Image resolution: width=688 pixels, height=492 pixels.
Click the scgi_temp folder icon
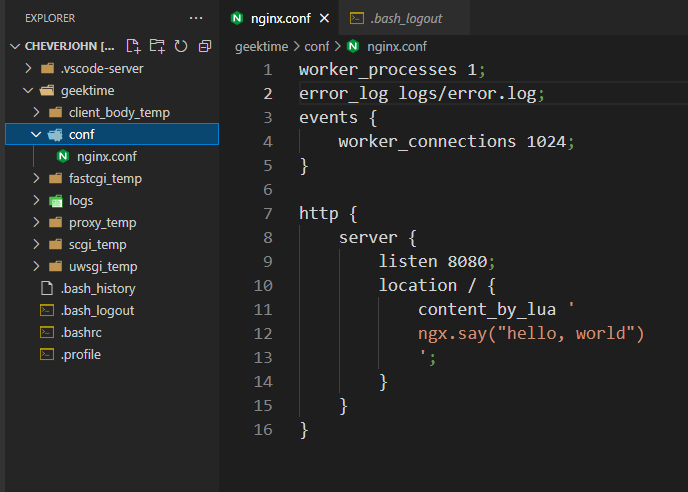pyautogui.click(x=55, y=244)
